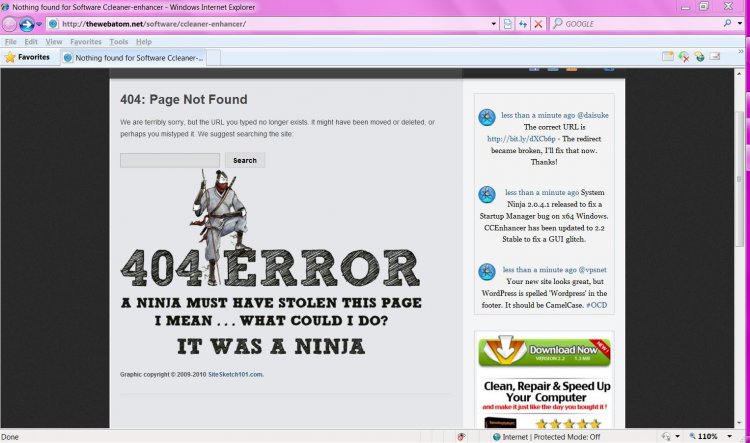The width and height of the screenshot is (750, 443).
Task: Click the green Download Now banner
Action: 544,351
